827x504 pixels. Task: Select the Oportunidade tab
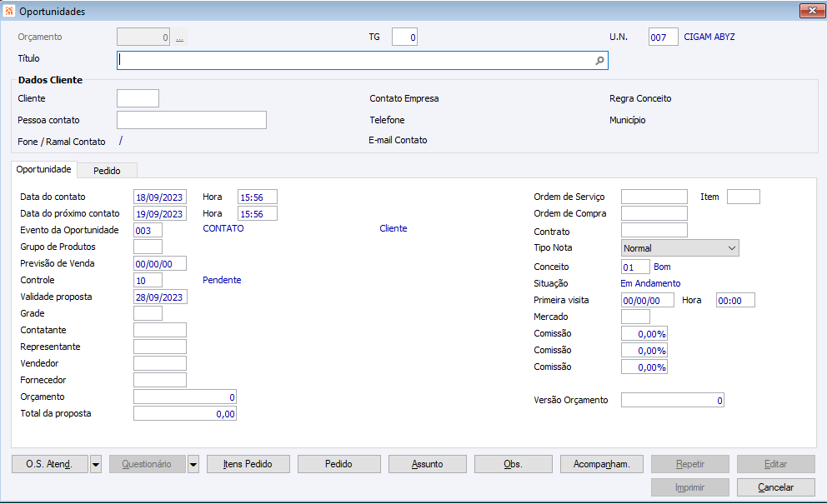pyautogui.click(x=44, y=170)
